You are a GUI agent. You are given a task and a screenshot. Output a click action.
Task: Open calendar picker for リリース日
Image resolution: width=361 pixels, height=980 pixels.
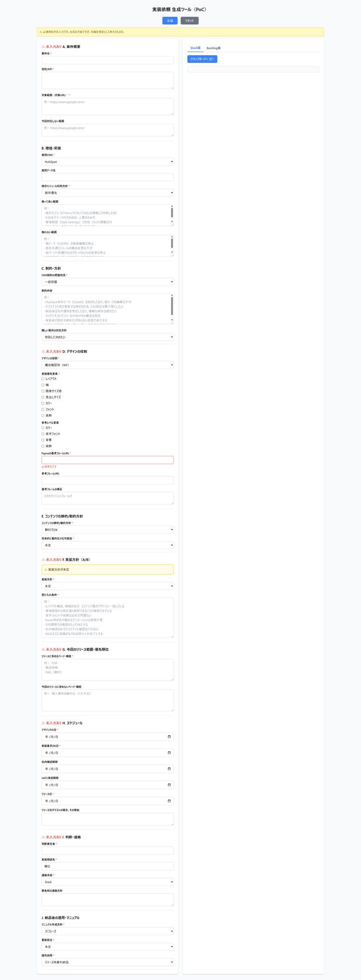click(x=169, y=801)
